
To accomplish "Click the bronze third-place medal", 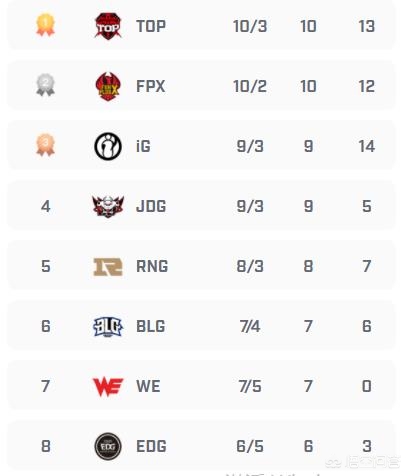I will pyautogui.click(x=45, y=145).
